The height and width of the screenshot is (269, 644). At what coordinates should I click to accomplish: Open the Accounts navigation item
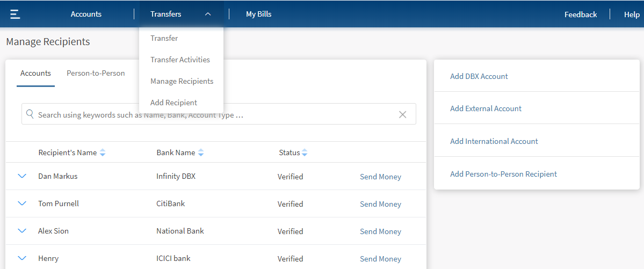coord(86,14)
